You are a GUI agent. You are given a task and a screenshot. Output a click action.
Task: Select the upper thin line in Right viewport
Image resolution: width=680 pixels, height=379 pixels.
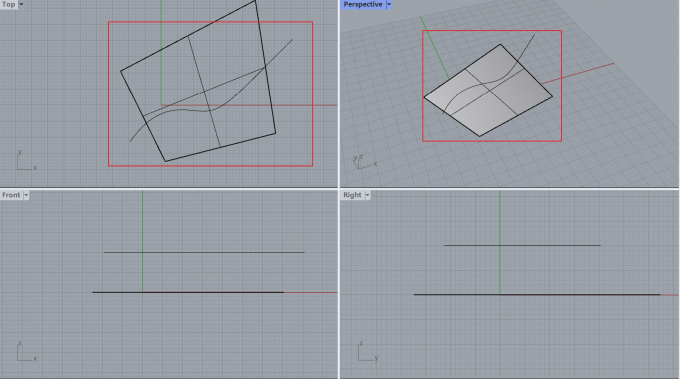tap(522, 245)
